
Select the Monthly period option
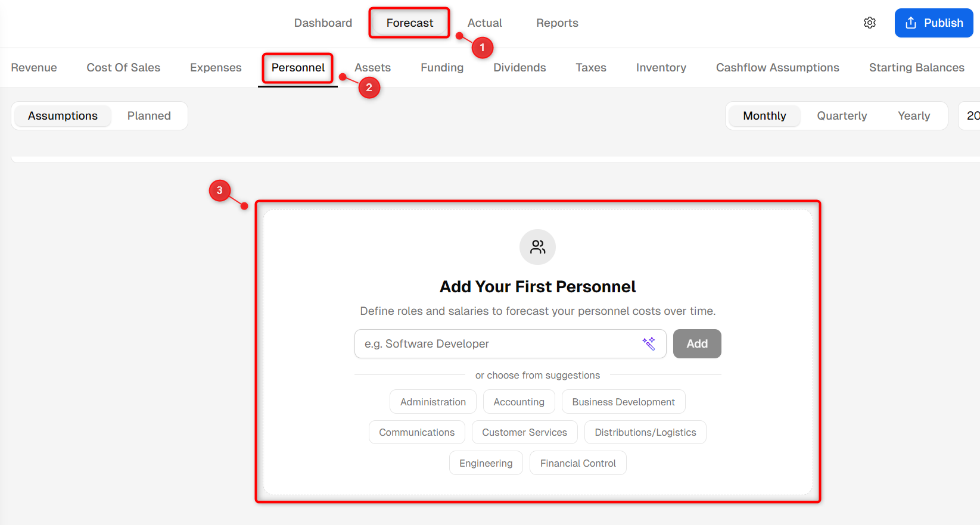point(764,115)
